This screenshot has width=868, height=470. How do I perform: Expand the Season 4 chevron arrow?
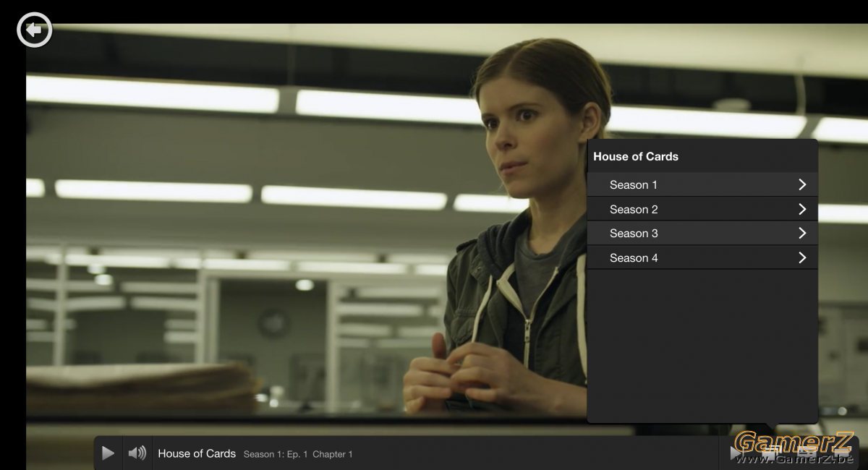[x=802, y=257]
